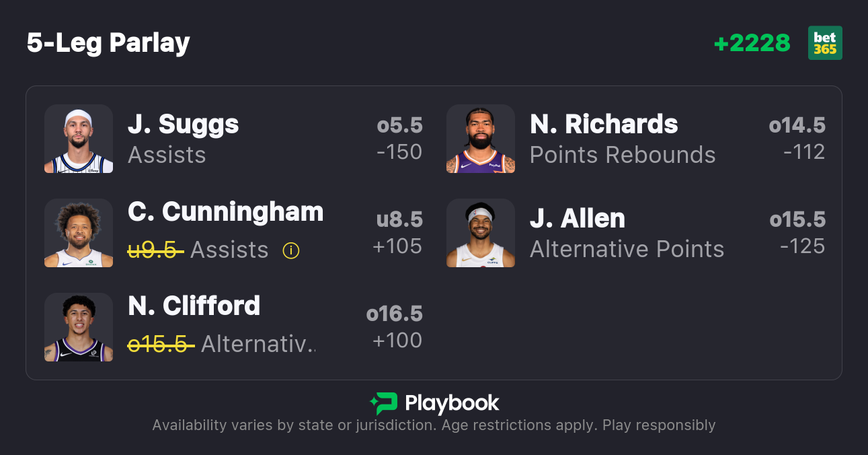The image size is (868, 455).
Task: Click the u8.5 Cunningham assists line
Action: click(x=399, y=219)
